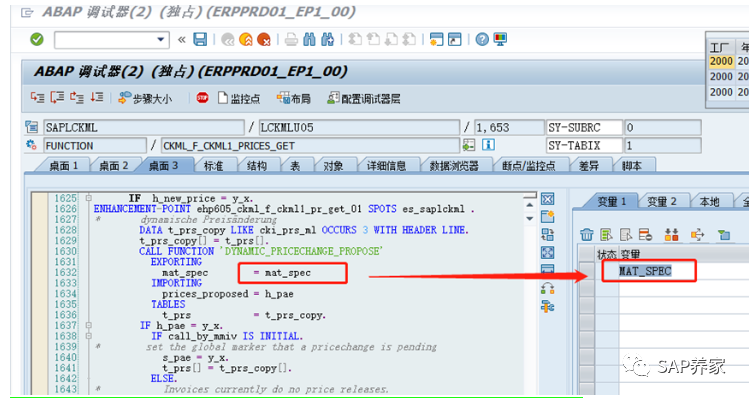Open the 断点/监控点 tab

coord(528,166)
